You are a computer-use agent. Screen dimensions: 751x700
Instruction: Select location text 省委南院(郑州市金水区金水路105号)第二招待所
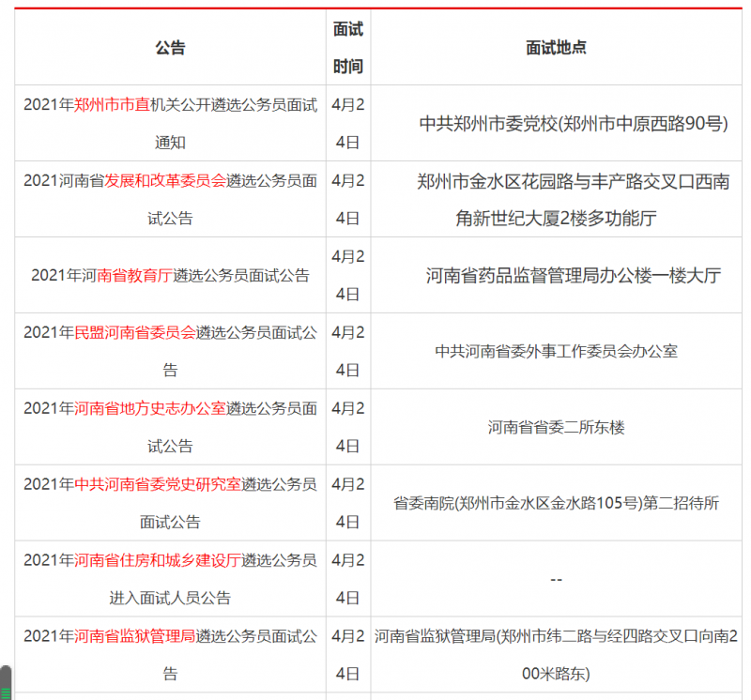pyautogui.click(x=556, y=503)
